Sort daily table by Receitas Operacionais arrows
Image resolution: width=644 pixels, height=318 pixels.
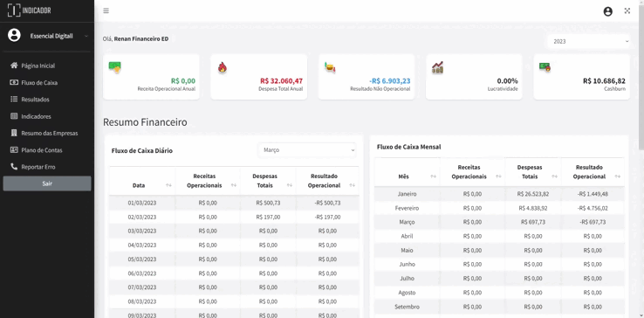pyautogui.click(x=234, y=185)
